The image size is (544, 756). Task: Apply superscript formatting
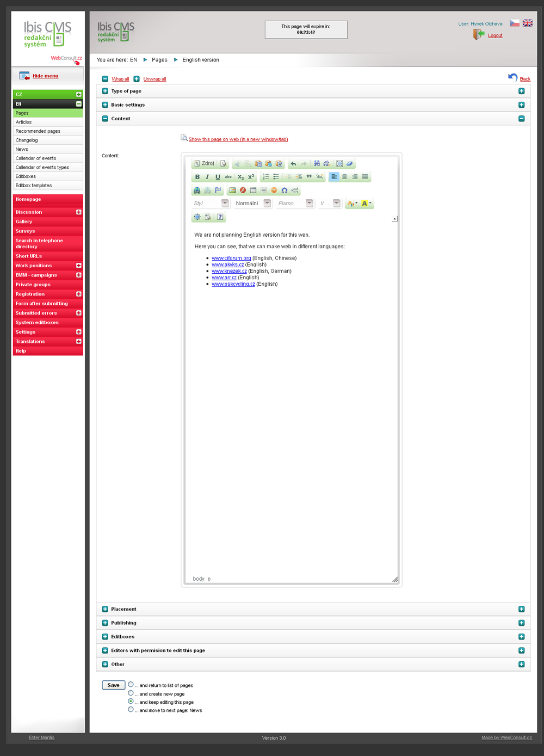point(251,177)
